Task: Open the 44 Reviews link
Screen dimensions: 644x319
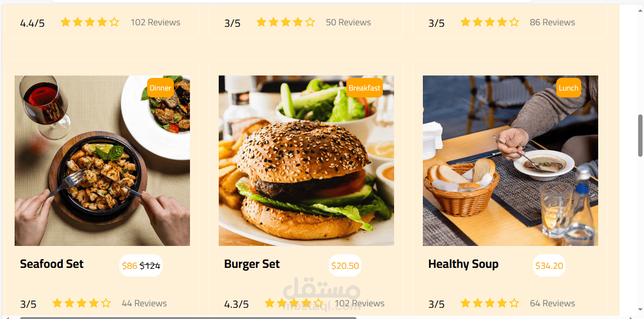Action: point(144,303)
